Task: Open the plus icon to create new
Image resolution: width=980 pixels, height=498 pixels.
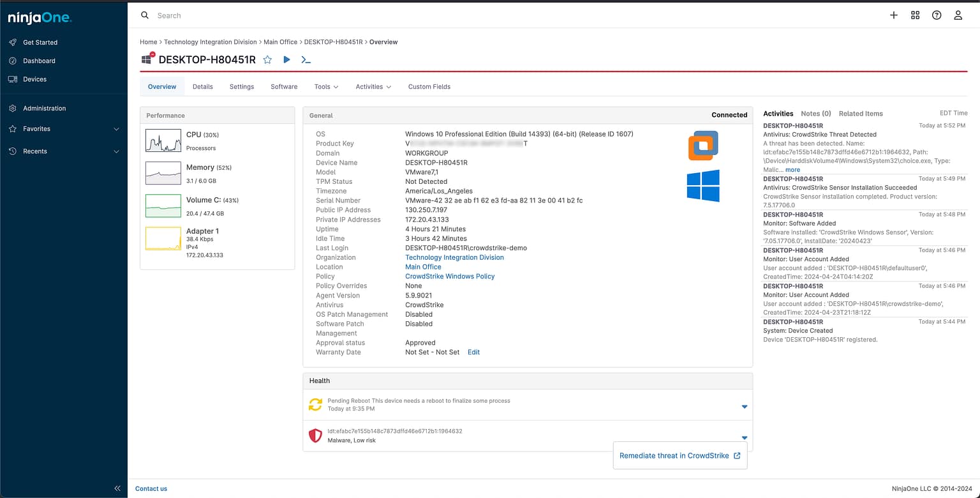Action: tap(893, 15)
